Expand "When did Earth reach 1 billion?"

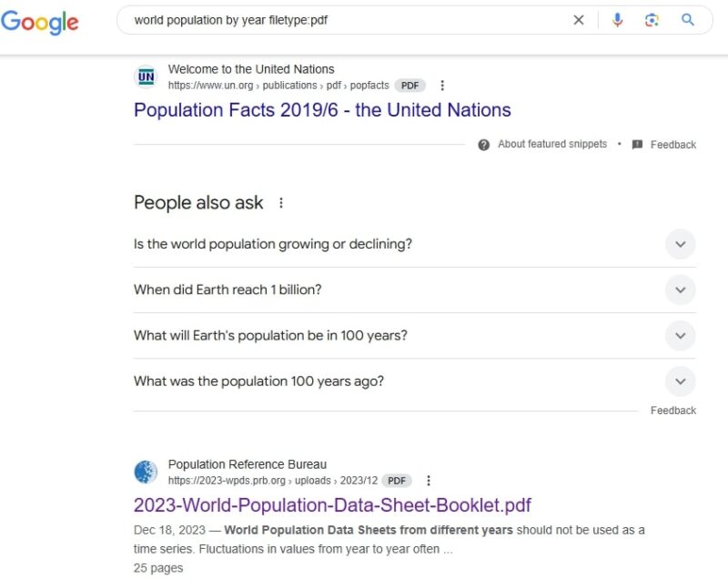coord(414,289)
